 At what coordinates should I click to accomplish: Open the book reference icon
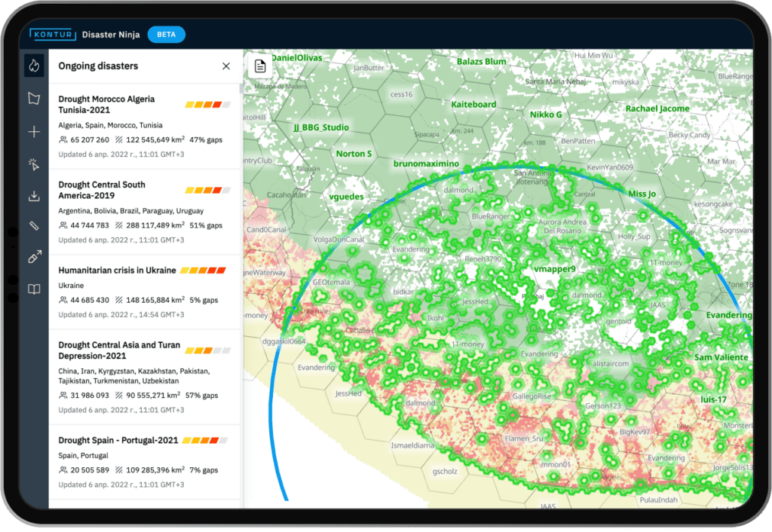click(x=34, y=289)
